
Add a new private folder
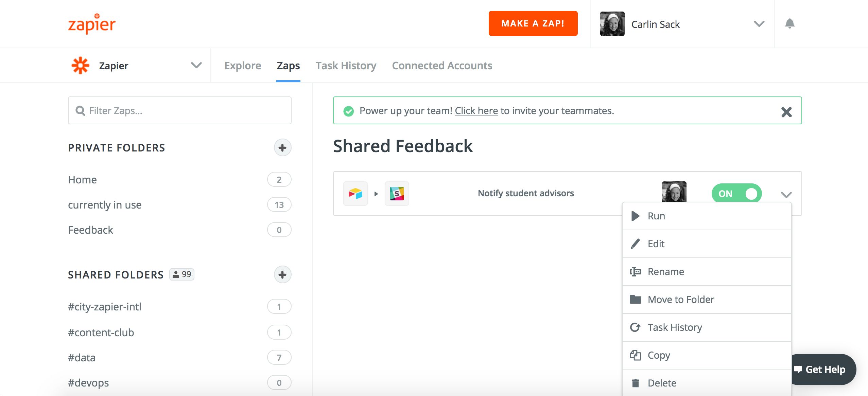click(x=282, y=148)
